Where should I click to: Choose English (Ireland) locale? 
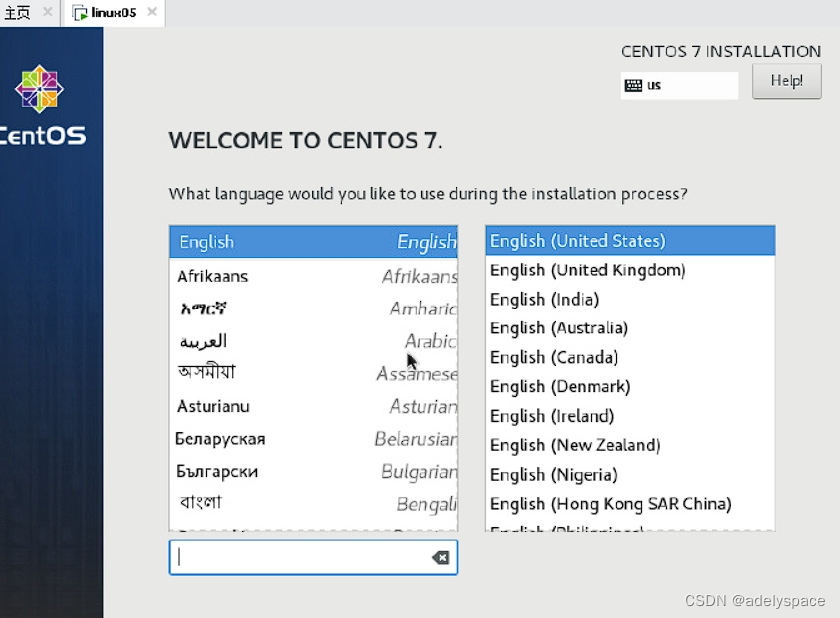[630, 416]
